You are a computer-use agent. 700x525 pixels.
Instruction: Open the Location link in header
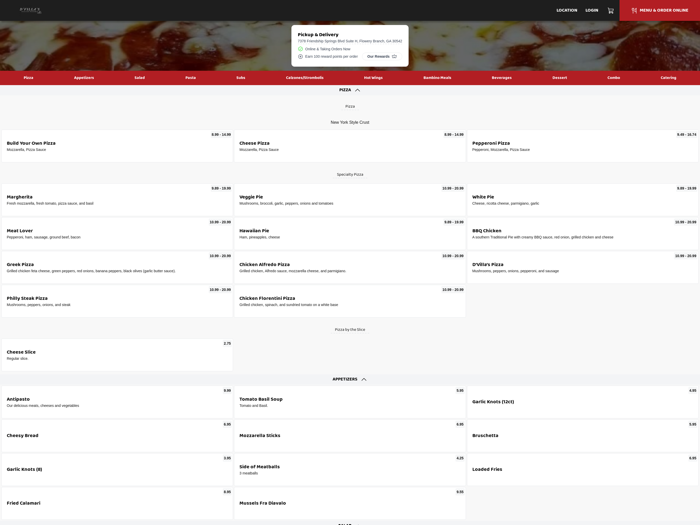(567, 10)
